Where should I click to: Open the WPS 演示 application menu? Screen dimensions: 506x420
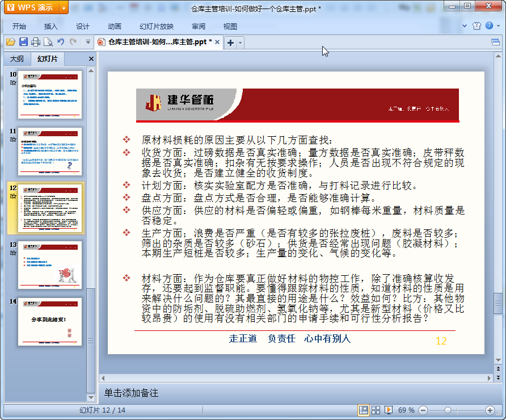coord(32,7)
